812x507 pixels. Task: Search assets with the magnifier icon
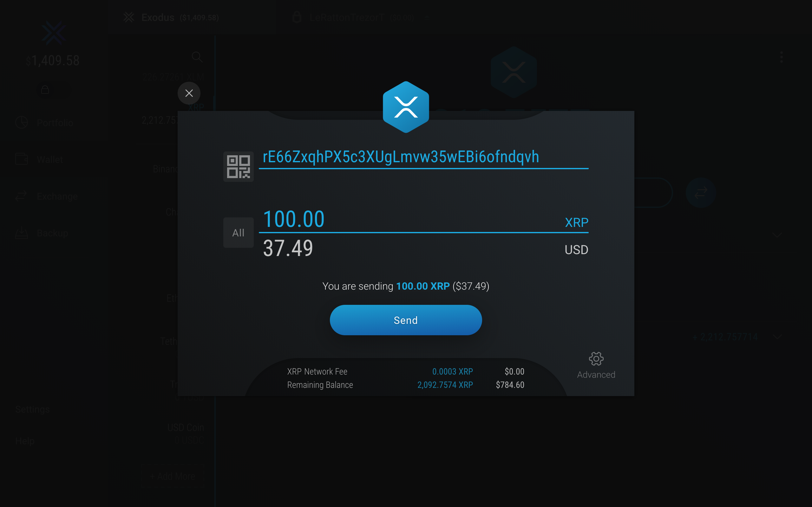click(197, 57)
